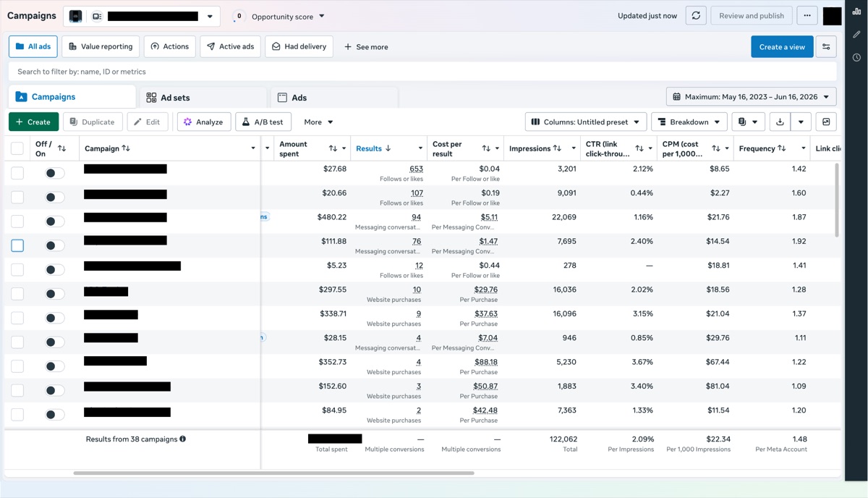Open the ad account selector dropdown
Viewport: 868px width, 498px height.
pos(142,16)
